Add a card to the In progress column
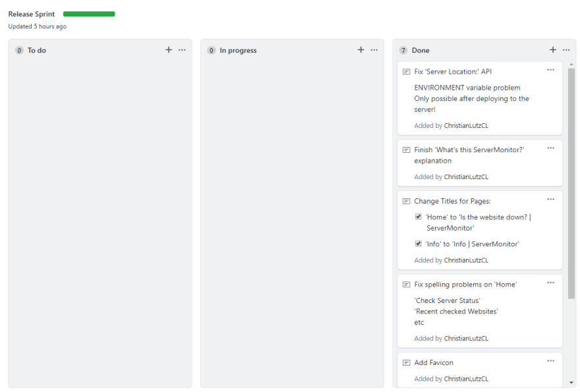 (x=361, y=50)
